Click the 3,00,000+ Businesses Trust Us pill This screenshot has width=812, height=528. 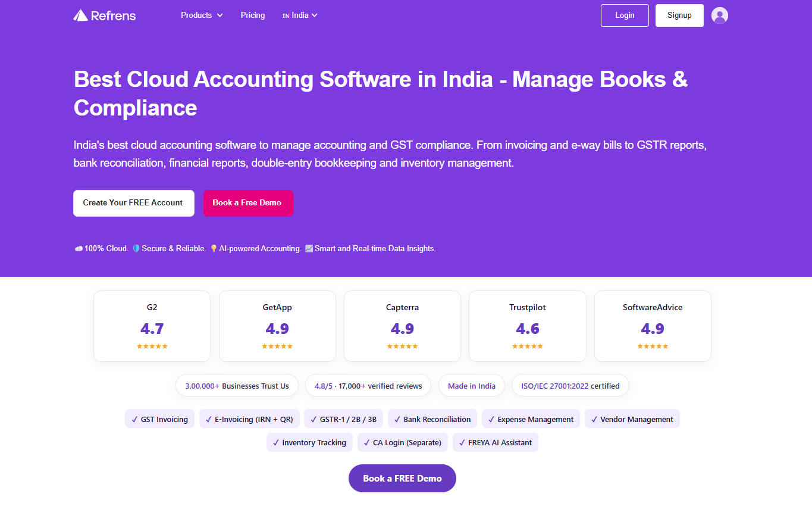[237, 386]
